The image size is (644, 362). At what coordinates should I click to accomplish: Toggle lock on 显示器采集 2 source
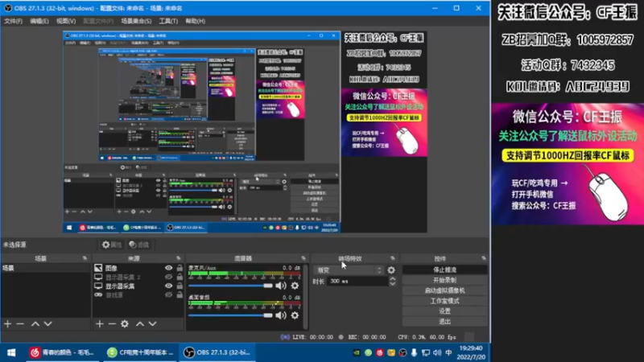tap(180, 277)
